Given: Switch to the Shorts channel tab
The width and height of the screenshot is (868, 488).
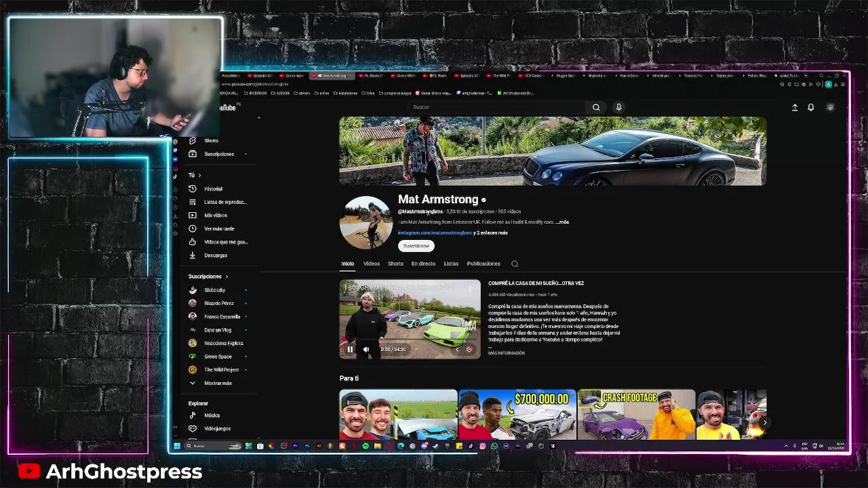Looking at the screenshot, I should pyautogui.click(x=395, y=264).
